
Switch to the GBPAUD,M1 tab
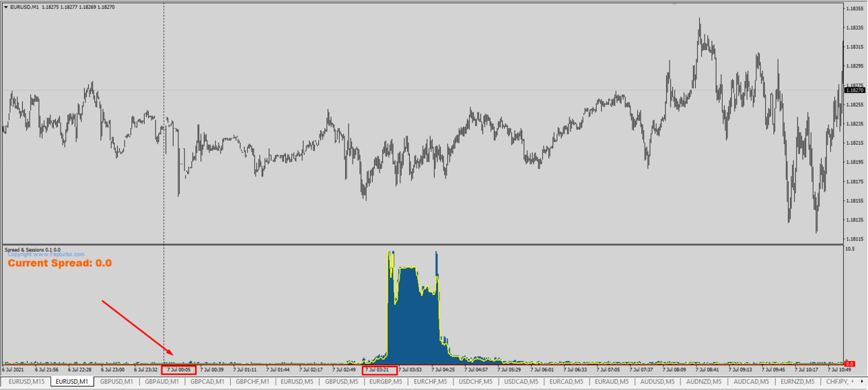pos(162,382)
